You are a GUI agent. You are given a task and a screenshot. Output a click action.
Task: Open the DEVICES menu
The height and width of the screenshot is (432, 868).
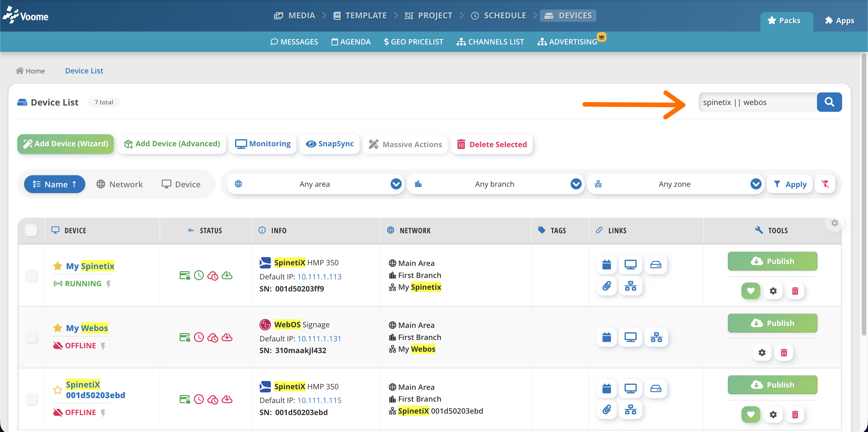568,15
